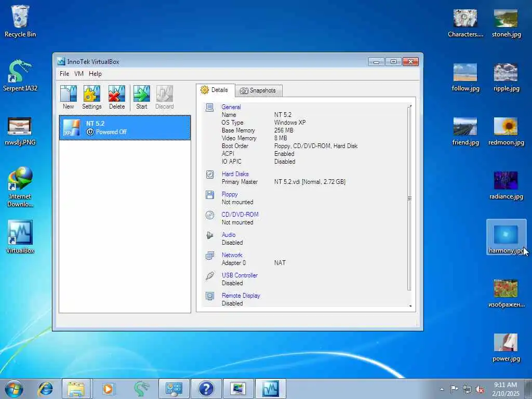Open the File menu
The width and height of the screenshot is (532, 399).
pos(64,74)
